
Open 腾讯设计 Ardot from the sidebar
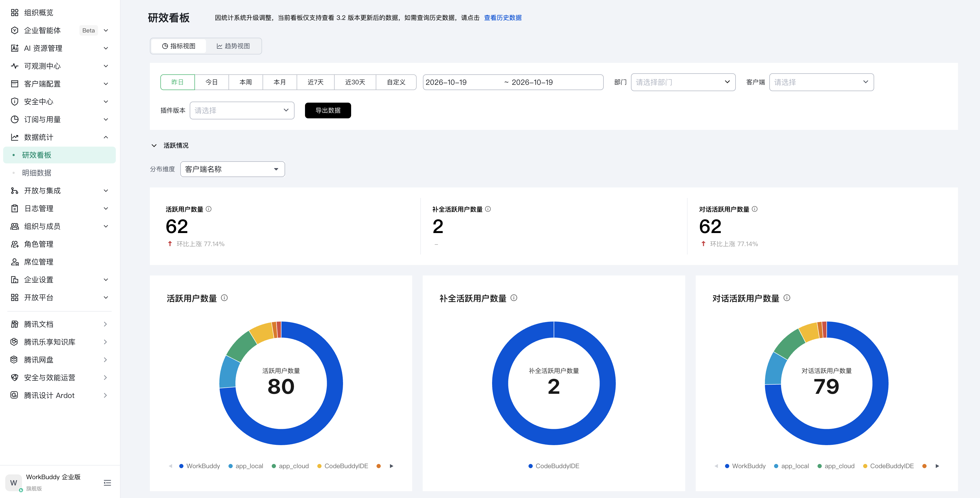(x=59, y=395)
